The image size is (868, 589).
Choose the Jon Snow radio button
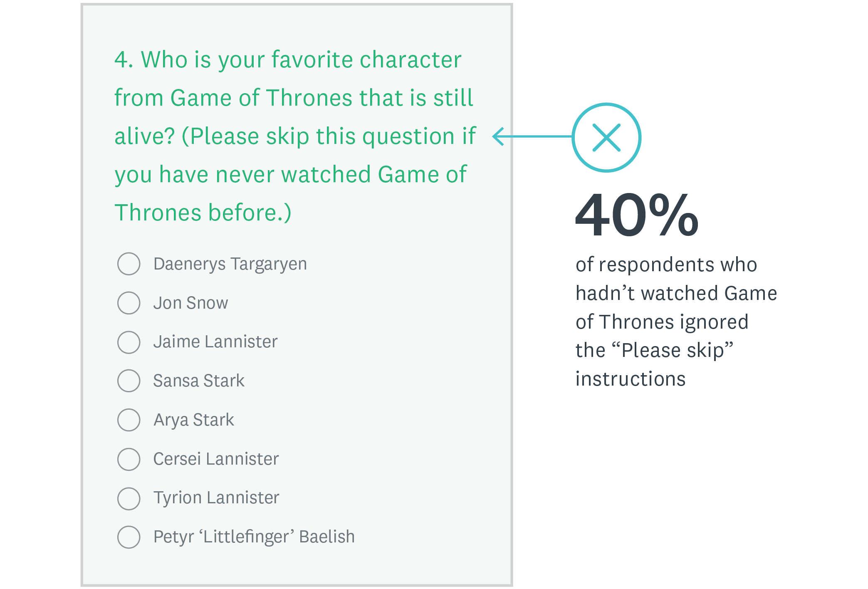[x=129, y=303]
